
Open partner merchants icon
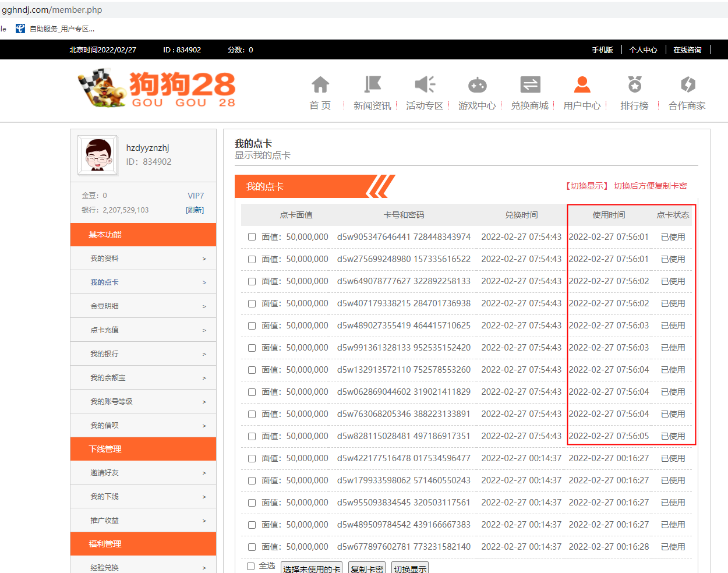click(687, 85)
